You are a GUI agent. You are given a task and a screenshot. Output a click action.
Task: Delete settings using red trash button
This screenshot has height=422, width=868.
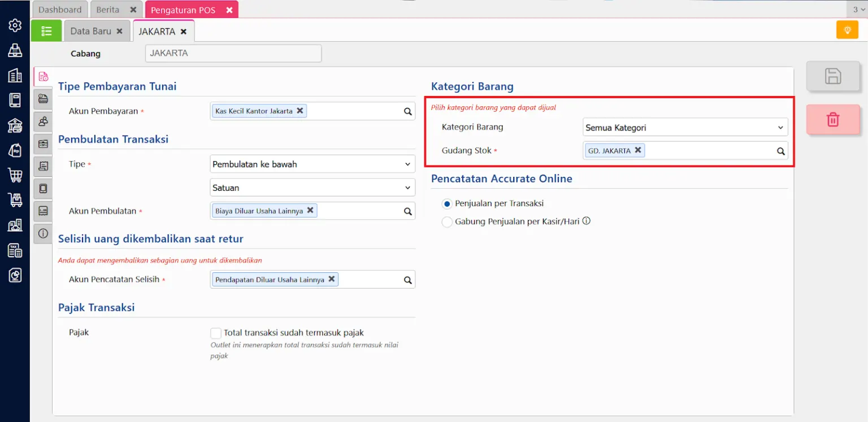833,119
